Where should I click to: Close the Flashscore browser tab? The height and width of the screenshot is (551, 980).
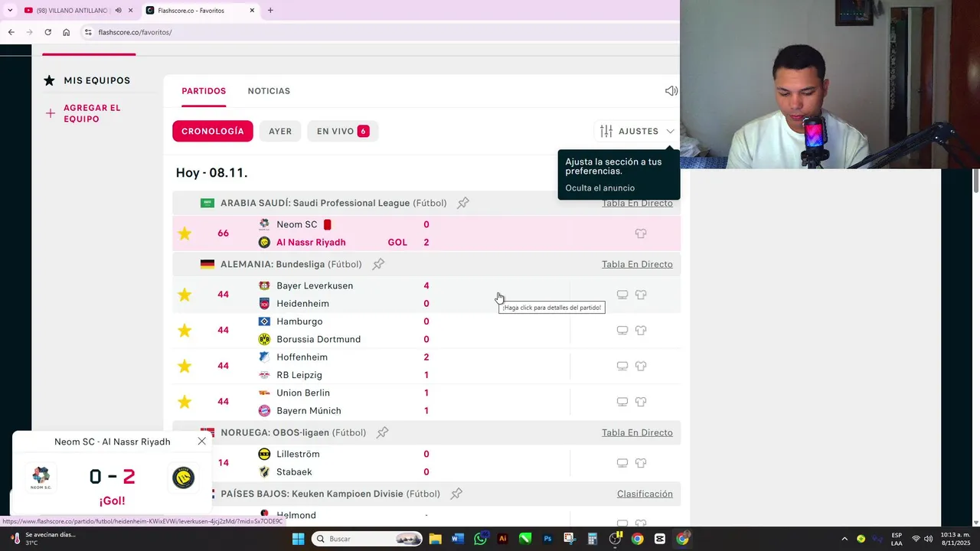pos(253,10)
